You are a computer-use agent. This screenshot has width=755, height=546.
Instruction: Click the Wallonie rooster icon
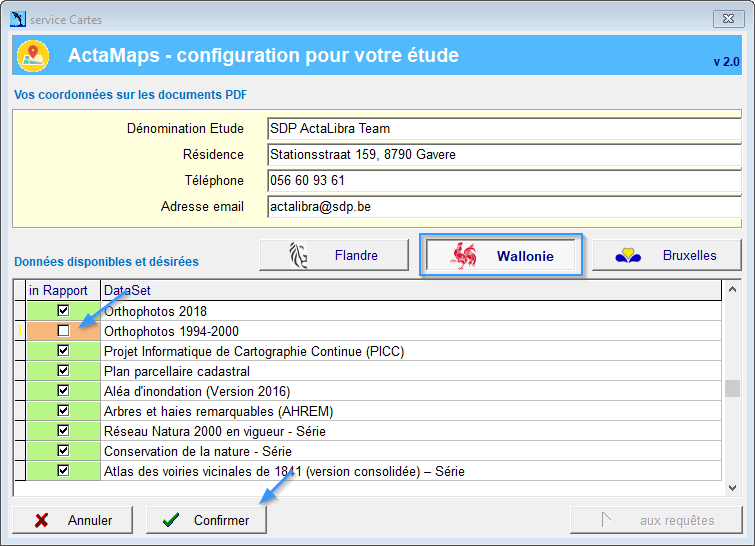coord(463,256)
